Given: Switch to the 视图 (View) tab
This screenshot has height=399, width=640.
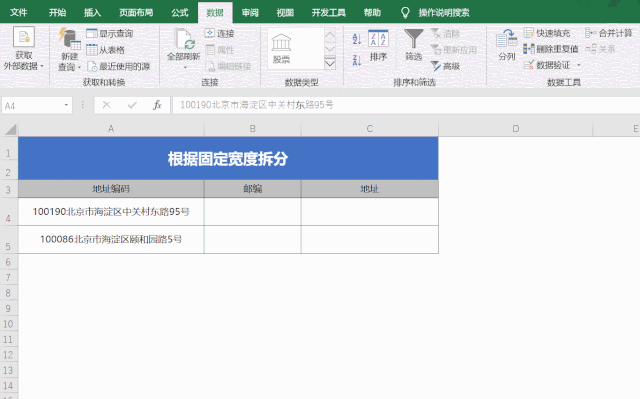Looking at the screenshot, I should click(285, 13).
